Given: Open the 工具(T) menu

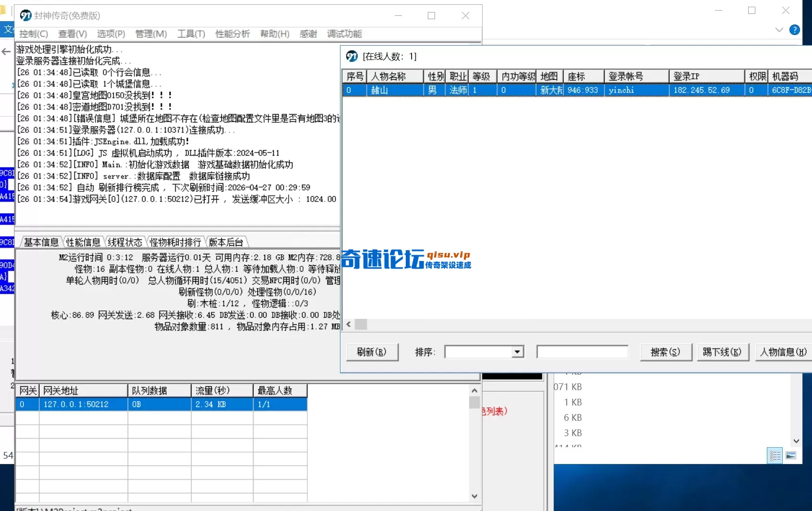Looking at the screenshot, I should pyautogui.click(x=191, y=34).
